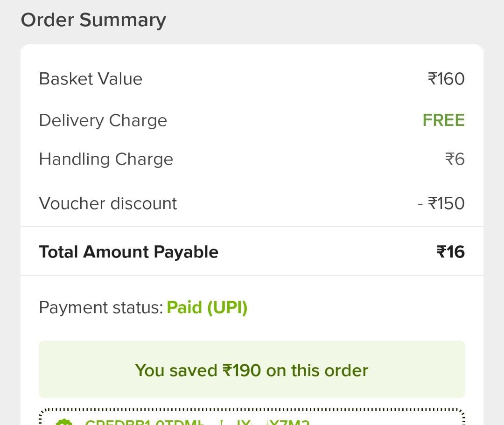Tap the green FREE delivery text

[443, 120]
